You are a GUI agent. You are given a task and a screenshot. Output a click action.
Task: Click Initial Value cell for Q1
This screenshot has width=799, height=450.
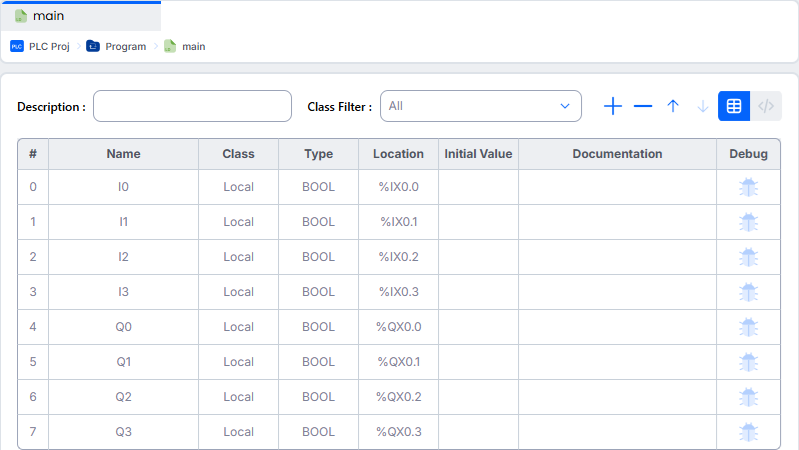click(x=478, y=362)
